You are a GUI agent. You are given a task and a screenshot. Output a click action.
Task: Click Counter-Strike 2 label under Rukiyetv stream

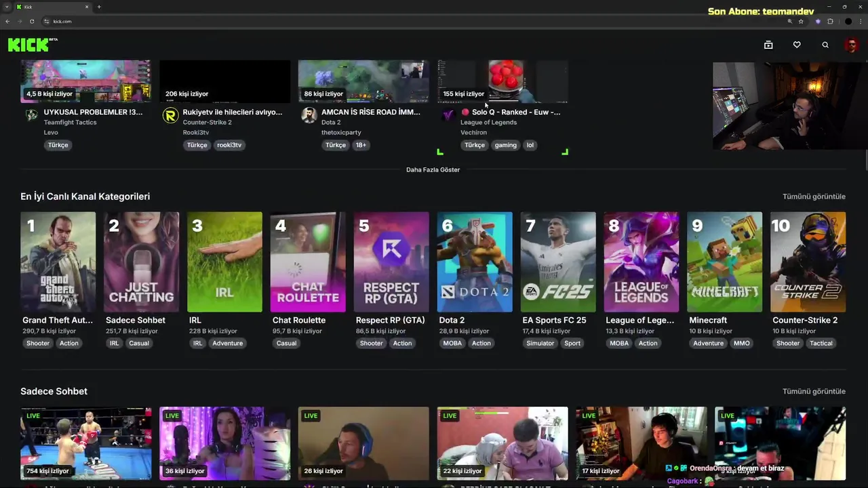tap(207, 123)
